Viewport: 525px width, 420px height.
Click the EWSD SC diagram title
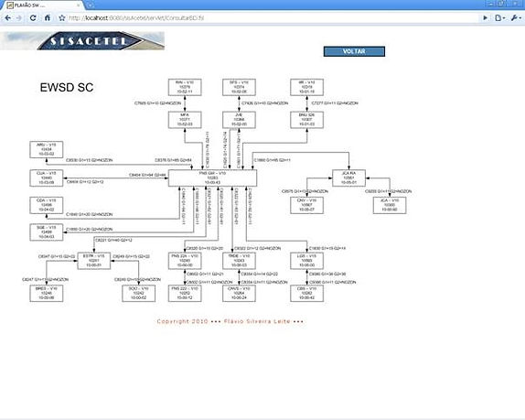click(x=67, y=88)
